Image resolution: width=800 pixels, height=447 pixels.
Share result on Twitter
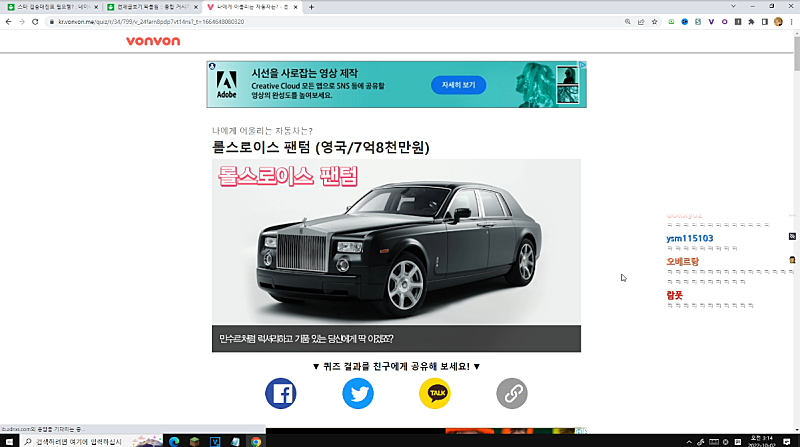(x=358, y=393)
